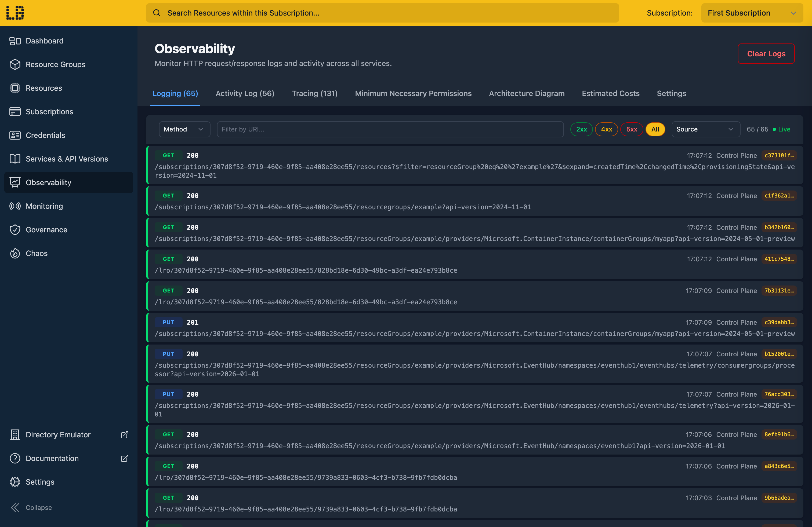
Task: Open external link icon beside Documentation
Action: tap(125, 458)
